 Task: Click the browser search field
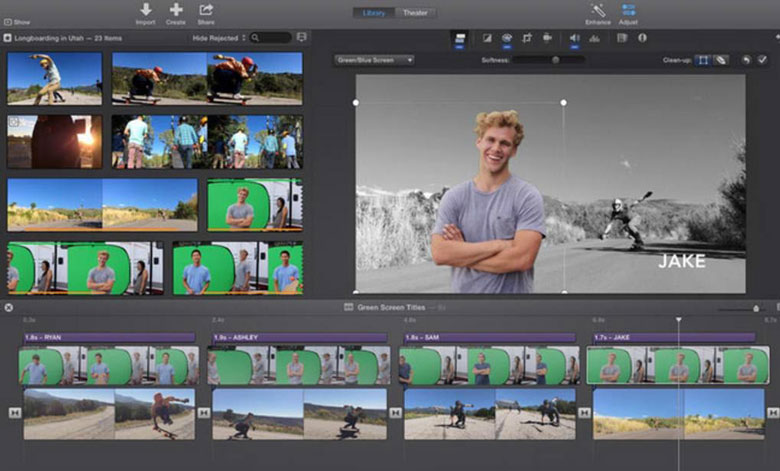(271, 38)
